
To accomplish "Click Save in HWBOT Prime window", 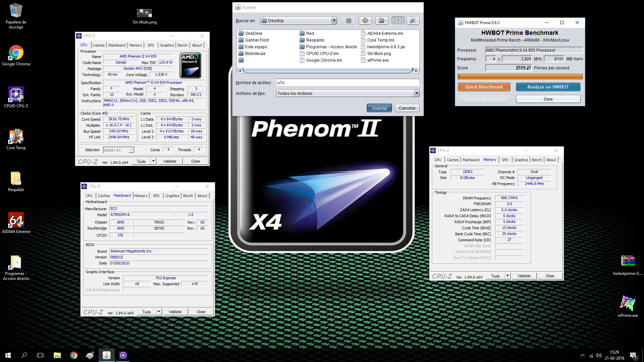I will point(548,99).
